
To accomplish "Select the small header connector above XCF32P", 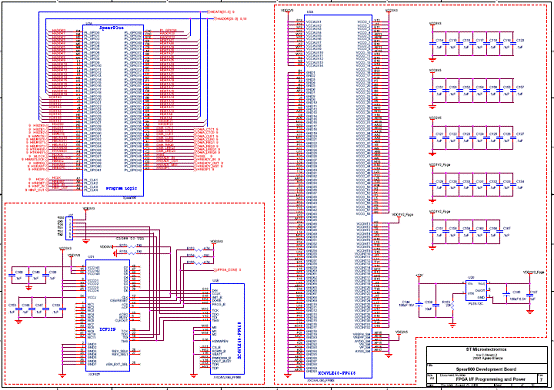I will coord(69,228).
